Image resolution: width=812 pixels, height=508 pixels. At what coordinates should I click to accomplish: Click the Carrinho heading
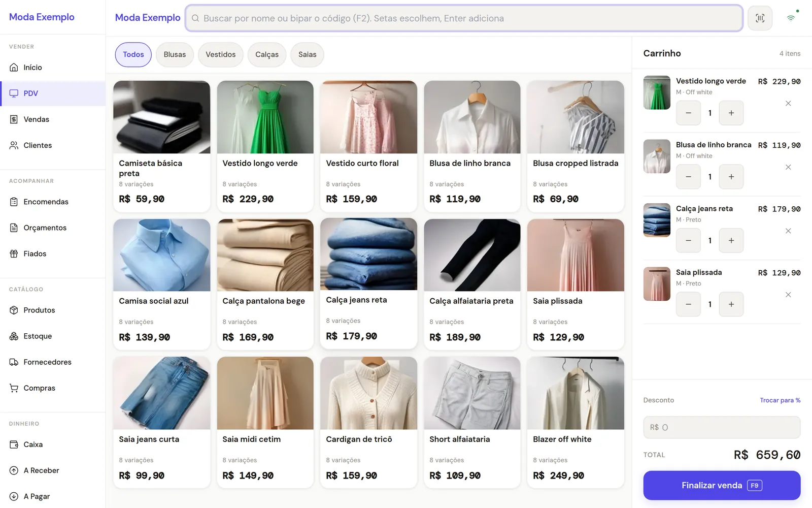click(x=662, y=53)
